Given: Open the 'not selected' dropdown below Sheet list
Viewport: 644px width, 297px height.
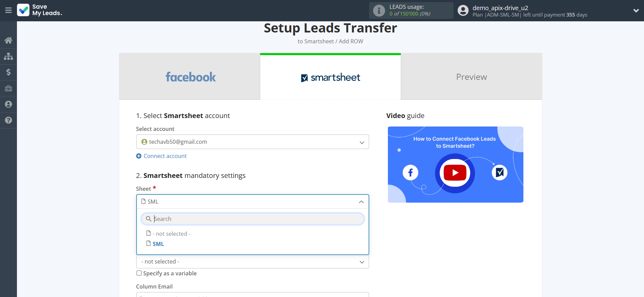Looking at the screenshot, I should (x=252, y=262).
